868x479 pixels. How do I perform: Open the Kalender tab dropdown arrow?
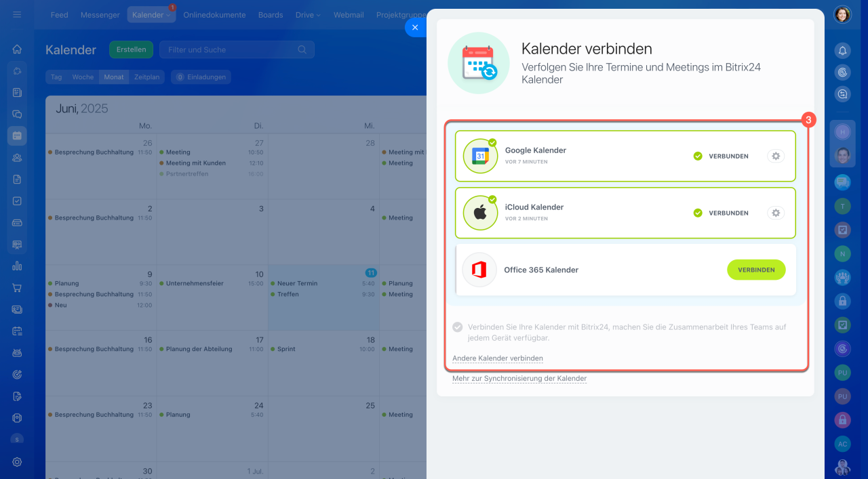pos(168,15)
